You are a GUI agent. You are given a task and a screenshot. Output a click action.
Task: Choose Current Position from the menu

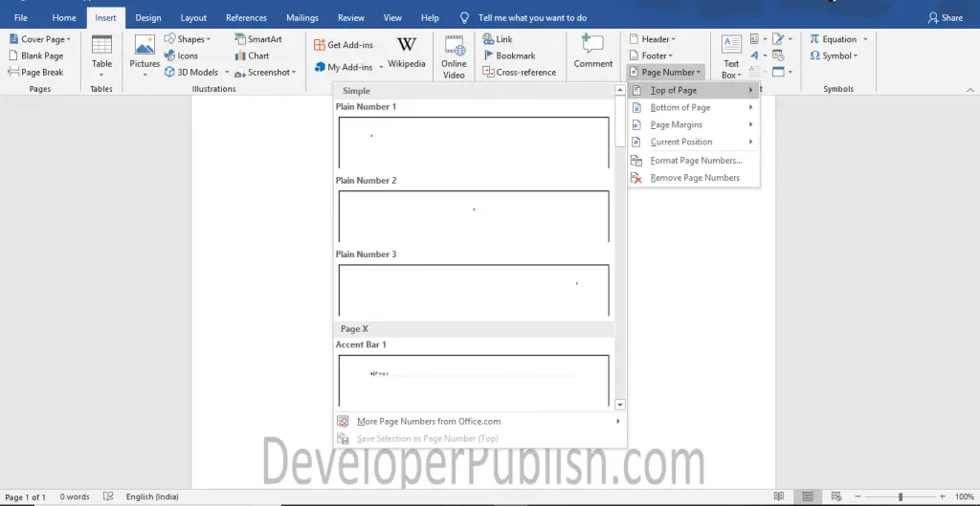click(693, 142)
